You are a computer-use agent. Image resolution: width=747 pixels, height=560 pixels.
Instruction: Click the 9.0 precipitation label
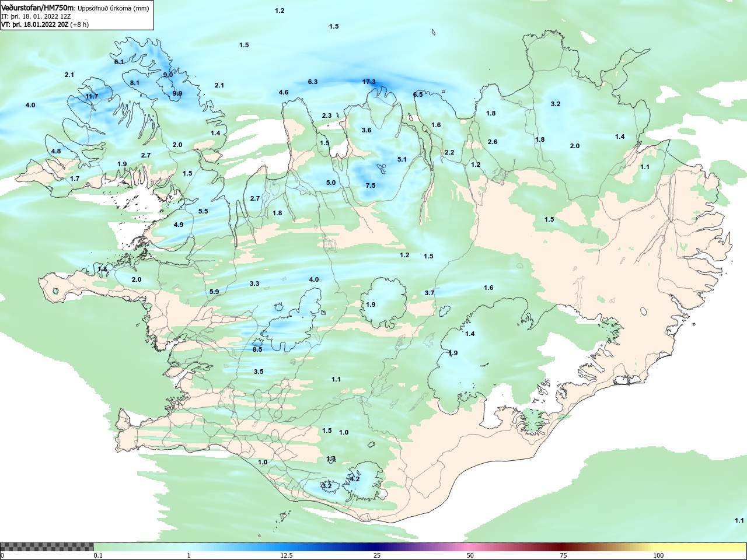[168, 75]
